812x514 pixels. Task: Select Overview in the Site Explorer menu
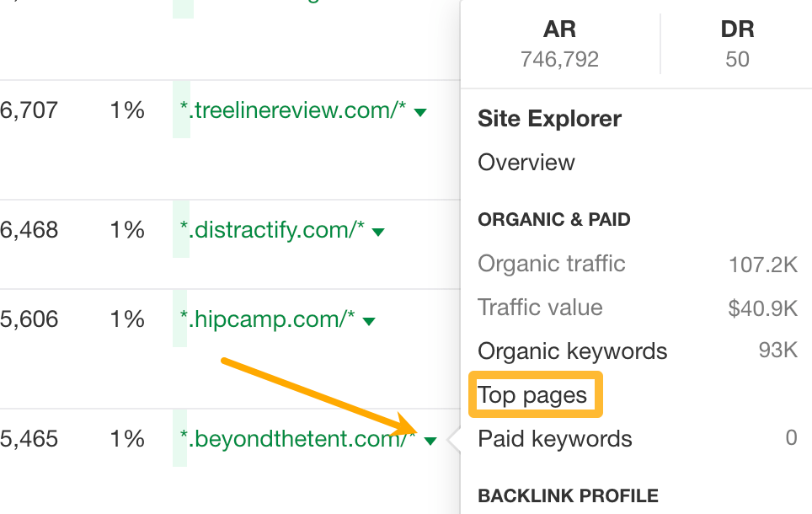coord(526,163)
